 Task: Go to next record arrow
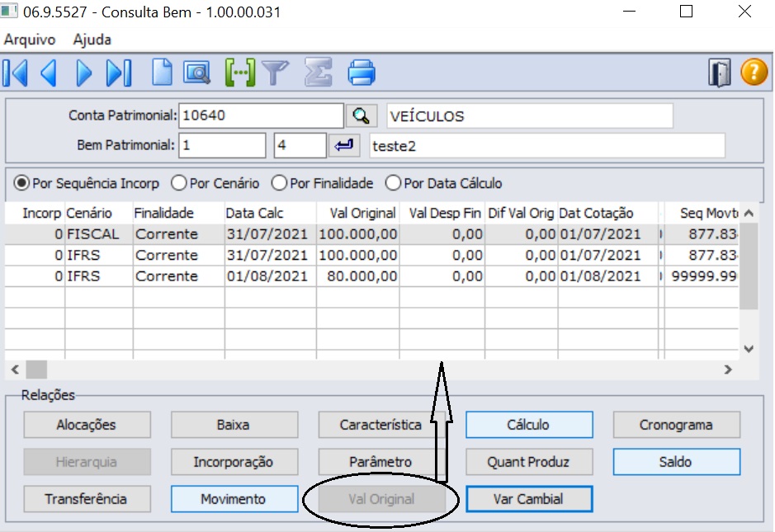pyautogui.click(x=84, y=73)
